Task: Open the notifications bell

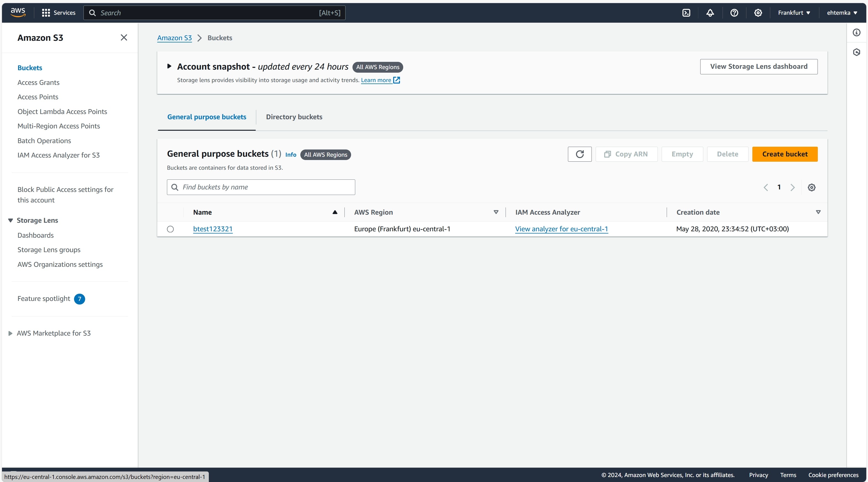Action: [710, 13]
